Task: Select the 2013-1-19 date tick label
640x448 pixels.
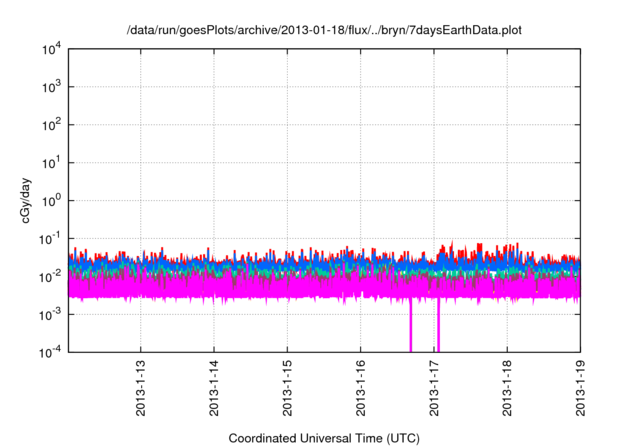Action: pyautogui.click(x=580, y=388)
